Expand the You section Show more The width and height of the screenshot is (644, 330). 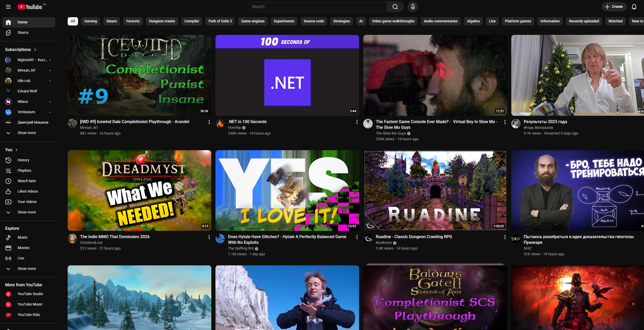(27, 212)
